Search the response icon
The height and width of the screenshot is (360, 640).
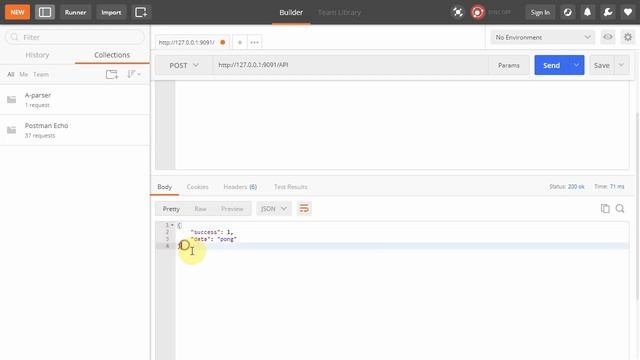click(620, 209)
